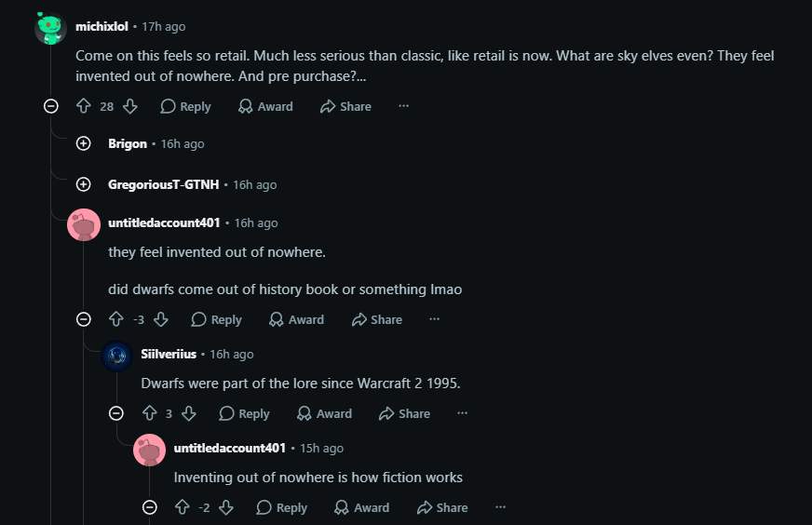The image size is (812, 525).
Task: Open the three-dot menu on michixlol's comment
Action: pyautogui.click(x=404, y=106)
